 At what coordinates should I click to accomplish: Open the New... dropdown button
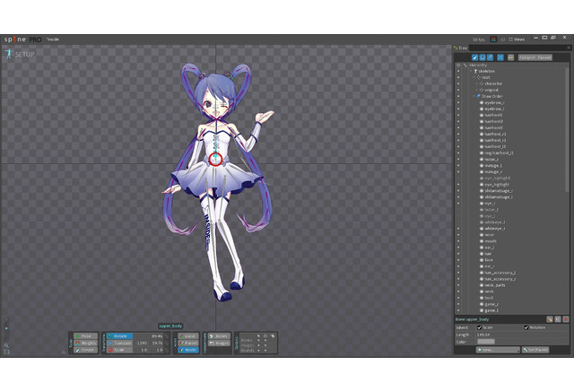pyautogui.click(x=498, y=350)
